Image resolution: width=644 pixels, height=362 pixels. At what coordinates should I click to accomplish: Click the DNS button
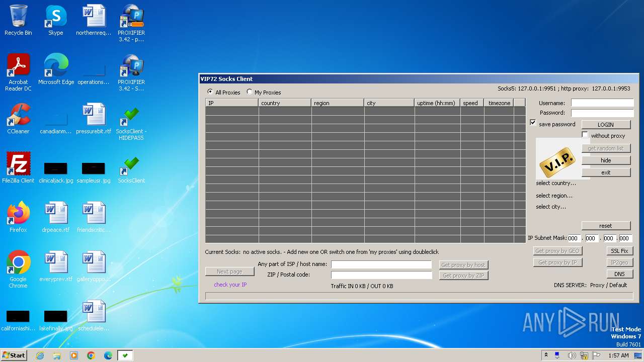pyautogui.click(x=619, y=274)
